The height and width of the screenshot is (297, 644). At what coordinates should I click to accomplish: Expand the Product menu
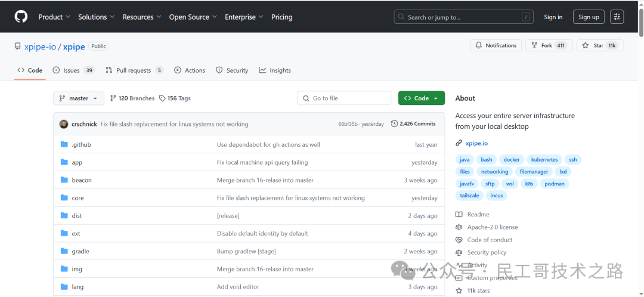coord(54,17)
